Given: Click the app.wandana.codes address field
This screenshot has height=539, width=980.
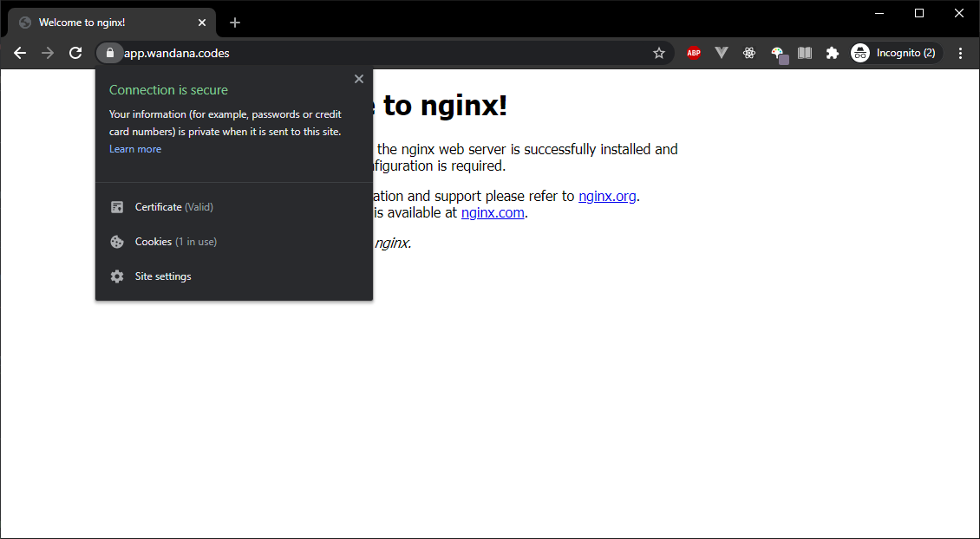Looking at the screenshot, I should point(384,53).
